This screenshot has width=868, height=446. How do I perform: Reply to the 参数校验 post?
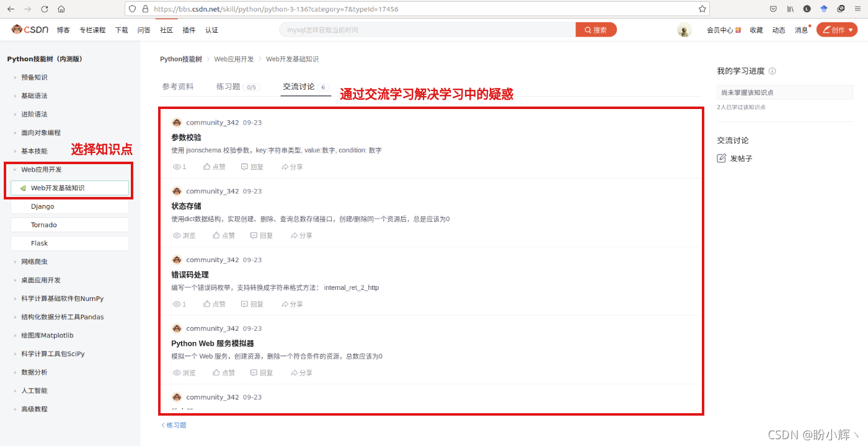point(252,167)
